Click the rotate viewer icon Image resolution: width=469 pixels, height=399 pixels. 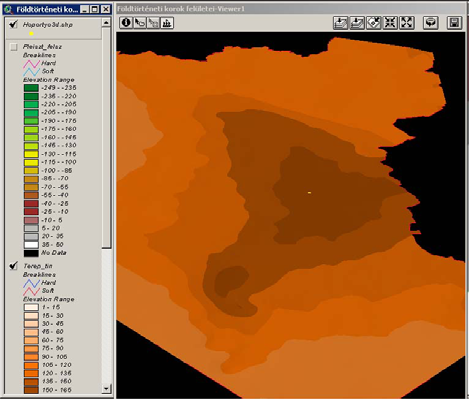[x=431, y=23]
